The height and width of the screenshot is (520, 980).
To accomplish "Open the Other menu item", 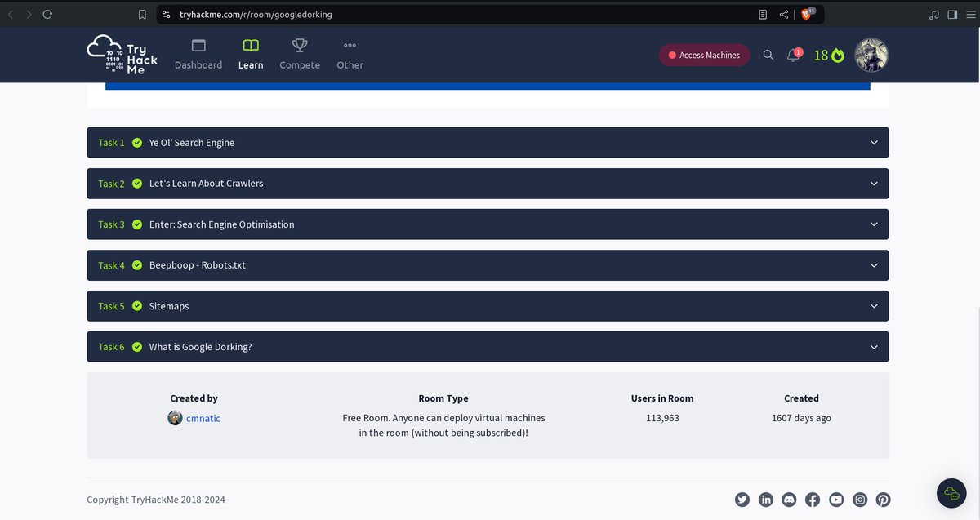I will pos(350,55).
